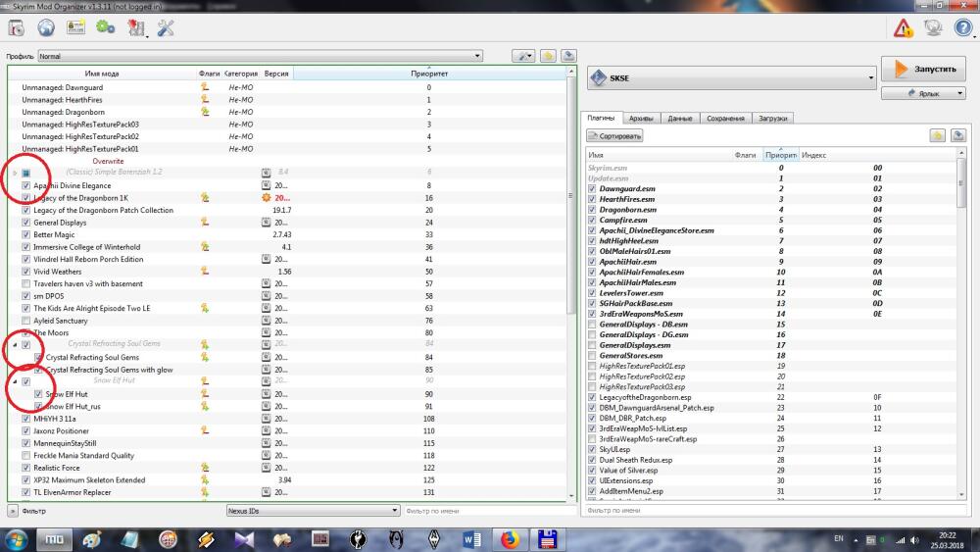Image resolution: width=980 pixels, height=552 pixels.
Task: Open the blue help question mark icon
Action: pos(963,28)
